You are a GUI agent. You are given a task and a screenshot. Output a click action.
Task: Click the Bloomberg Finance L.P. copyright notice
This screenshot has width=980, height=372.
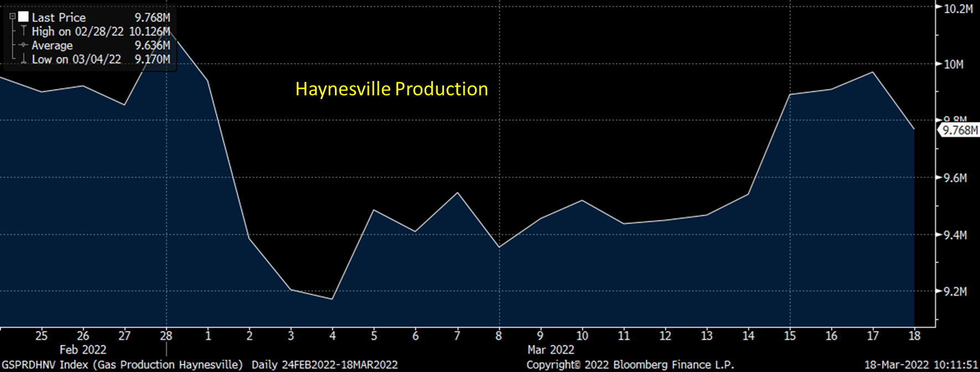630,365
